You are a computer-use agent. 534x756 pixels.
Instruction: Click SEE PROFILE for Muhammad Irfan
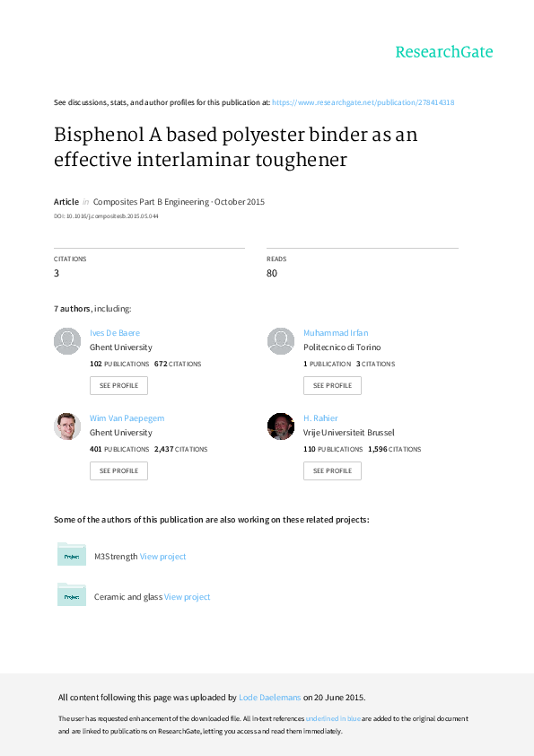coord(332,385)
